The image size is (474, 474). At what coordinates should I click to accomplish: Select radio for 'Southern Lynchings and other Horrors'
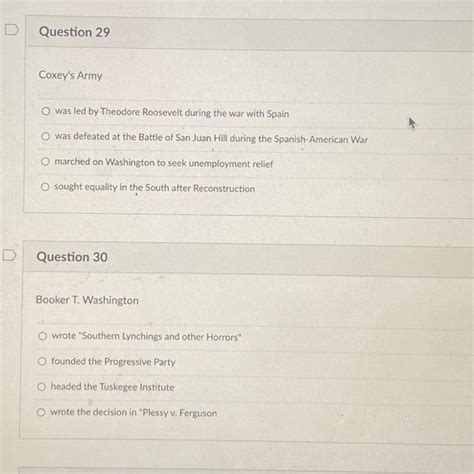point(43,336)
